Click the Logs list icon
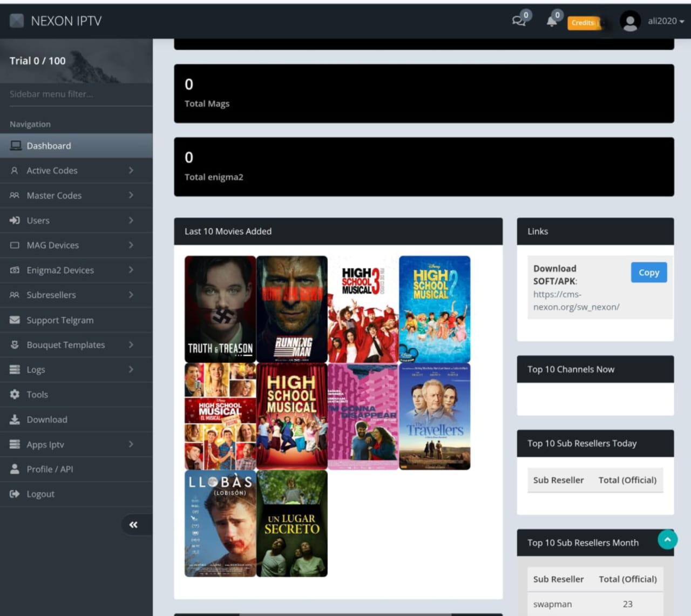Image resolution: width=691 pixels, height=616 pixels. pyautogui.click(x=15, y=370)
